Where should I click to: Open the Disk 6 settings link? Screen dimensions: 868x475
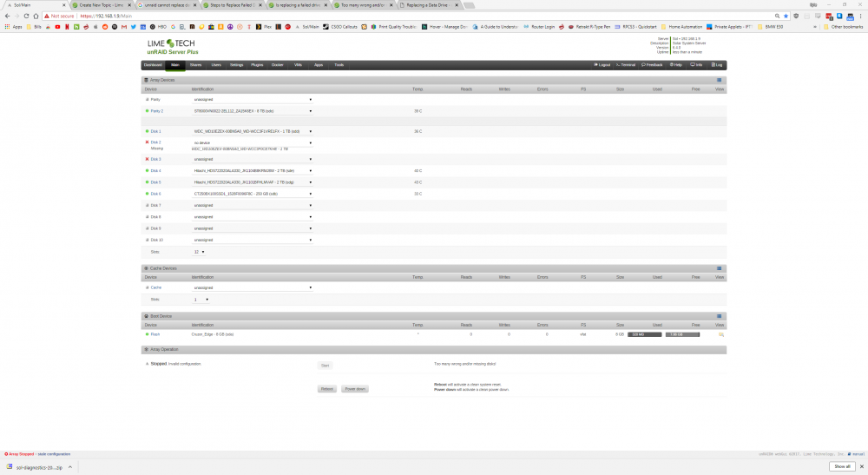155,194
